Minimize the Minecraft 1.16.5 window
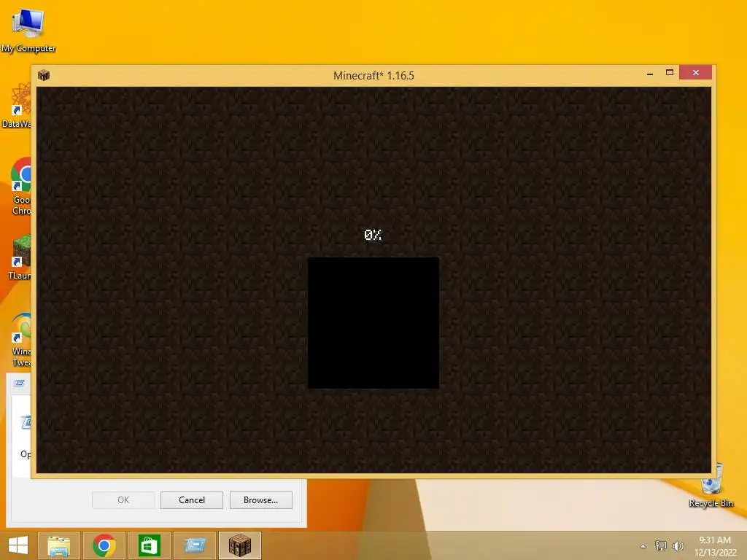Viewport: 747px width, 560px height. pyautogui.click(x=650, y=73)
